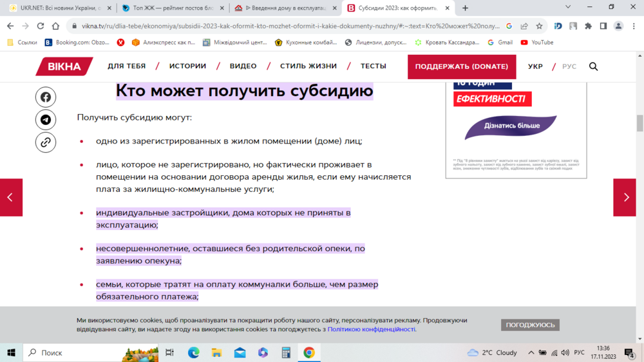
Task: Close the Субсидии 2023 tab
Action: (448, 8)
